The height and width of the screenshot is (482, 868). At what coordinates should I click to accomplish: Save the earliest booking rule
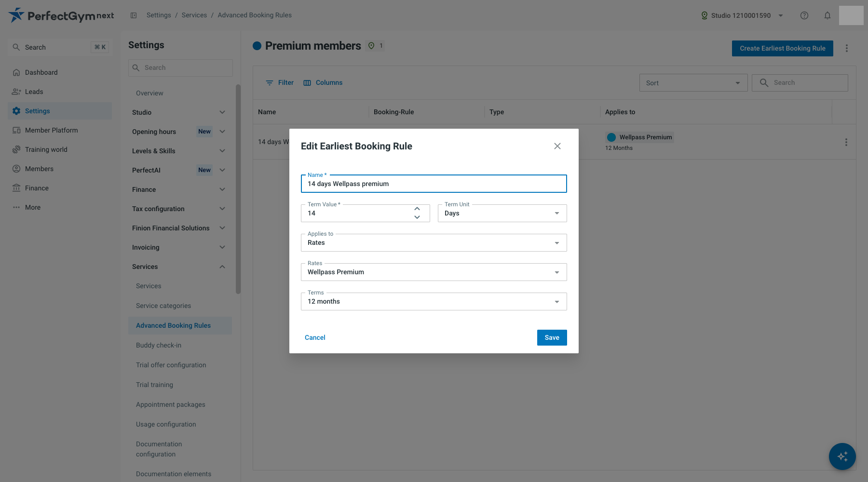552,337
